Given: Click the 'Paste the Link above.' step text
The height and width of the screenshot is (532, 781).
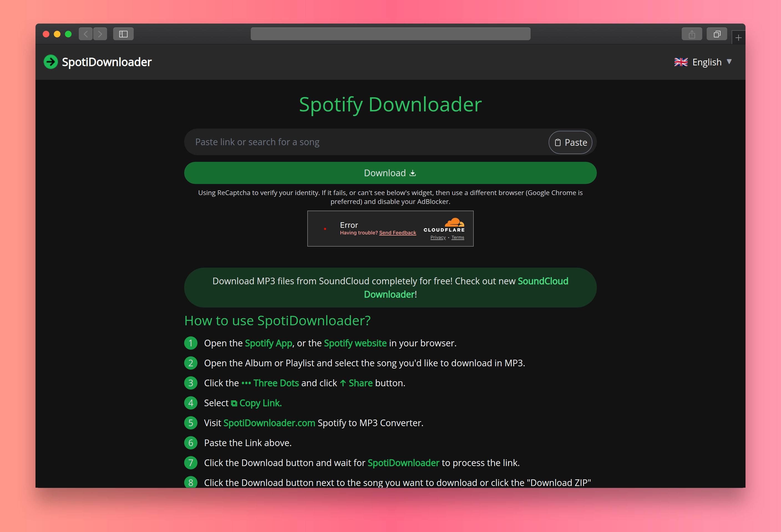Looking at the screenshot, I should point(248,443).
